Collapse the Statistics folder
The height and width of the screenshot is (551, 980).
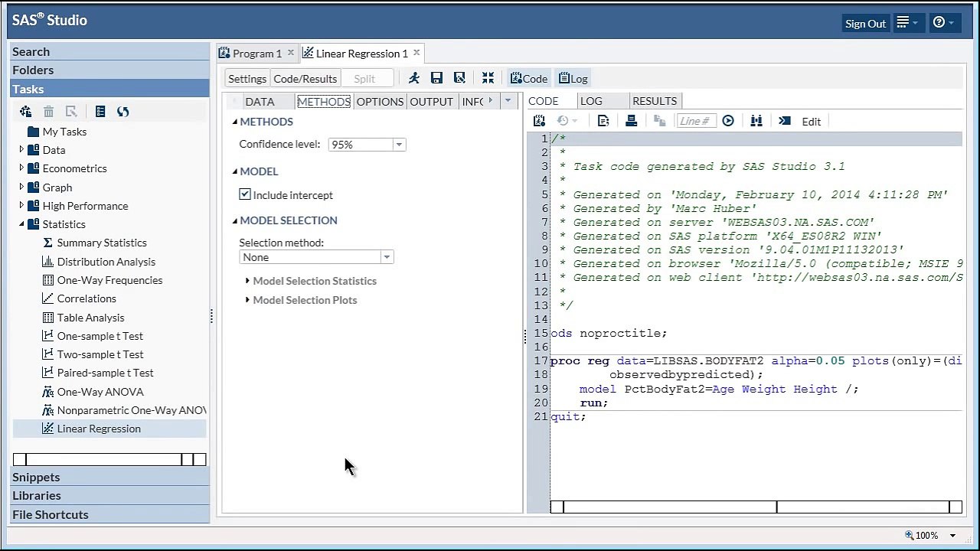(x=21, y=224)
